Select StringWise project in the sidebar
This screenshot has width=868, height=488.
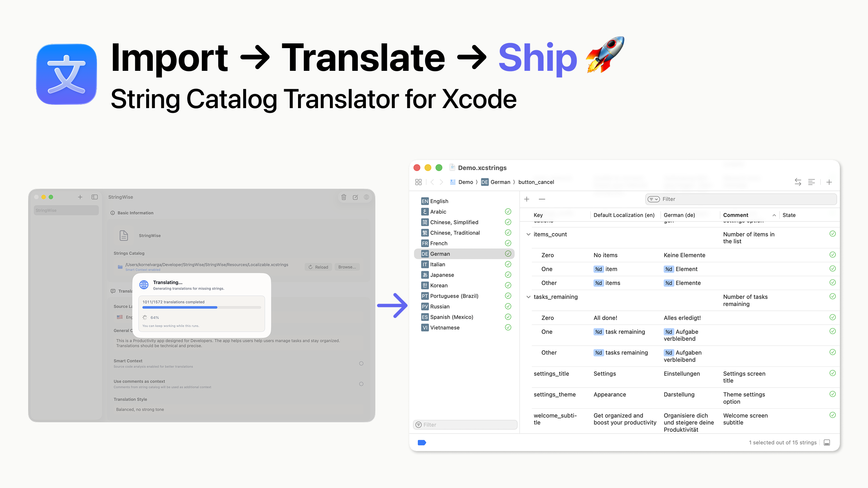[x=66, y=210]
